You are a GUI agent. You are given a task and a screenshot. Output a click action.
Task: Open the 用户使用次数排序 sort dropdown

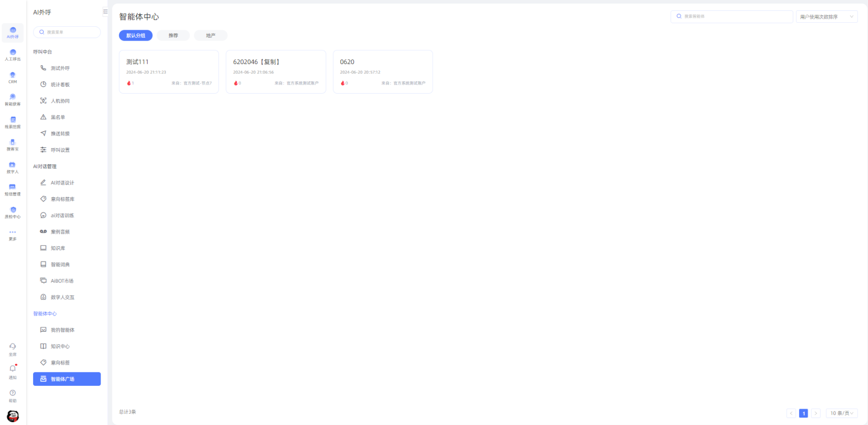click(x=826, y=17)
